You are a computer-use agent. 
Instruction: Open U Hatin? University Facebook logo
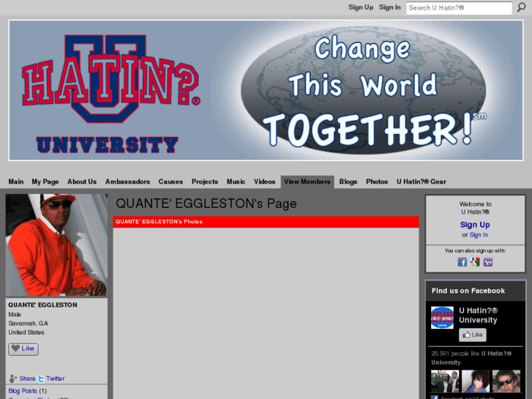(x=442, y=318)
